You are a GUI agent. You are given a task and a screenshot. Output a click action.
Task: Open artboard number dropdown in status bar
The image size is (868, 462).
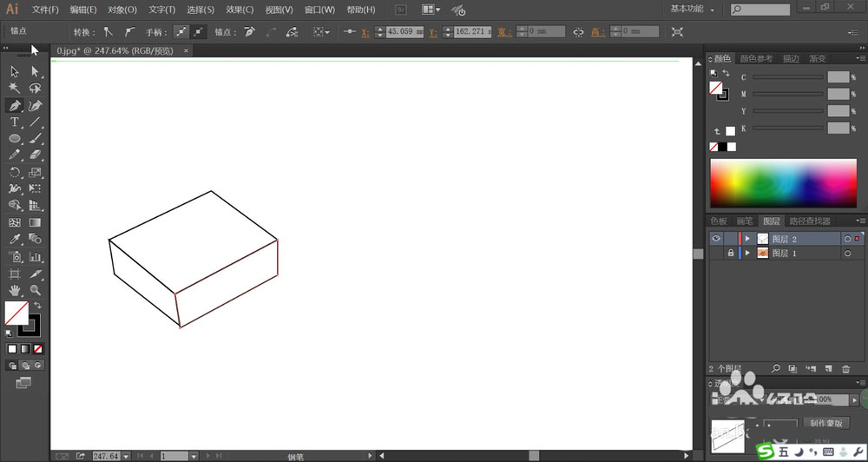coord(194,457)
